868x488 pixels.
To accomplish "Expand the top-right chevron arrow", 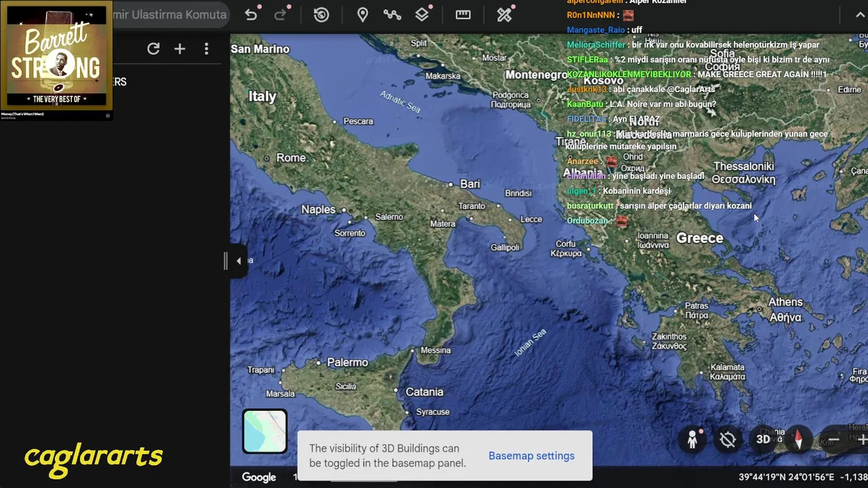I will click(859, 15).
